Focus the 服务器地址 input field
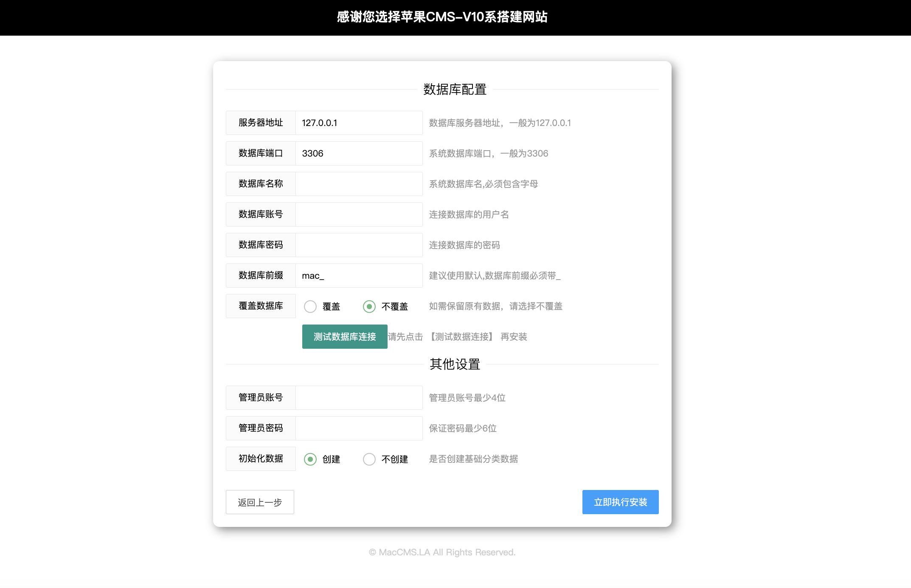The height and width of the screenshot is (588, 911). click(359, 123)
